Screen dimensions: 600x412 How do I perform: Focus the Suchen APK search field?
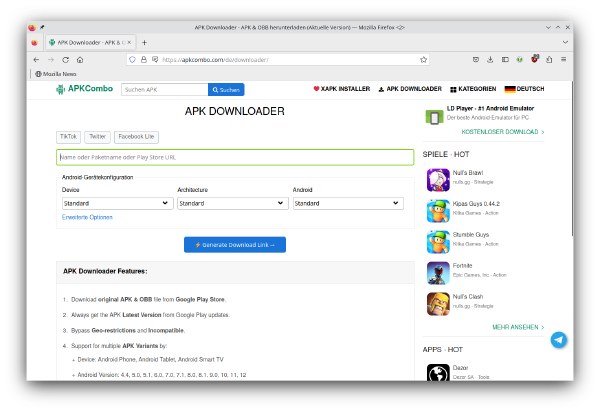point(165,90)
